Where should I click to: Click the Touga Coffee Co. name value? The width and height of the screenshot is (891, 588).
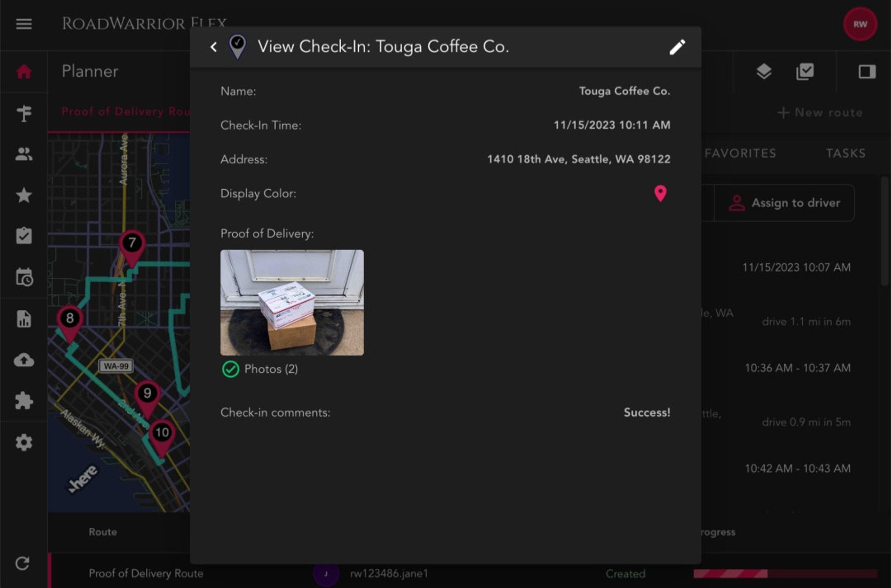625,91
